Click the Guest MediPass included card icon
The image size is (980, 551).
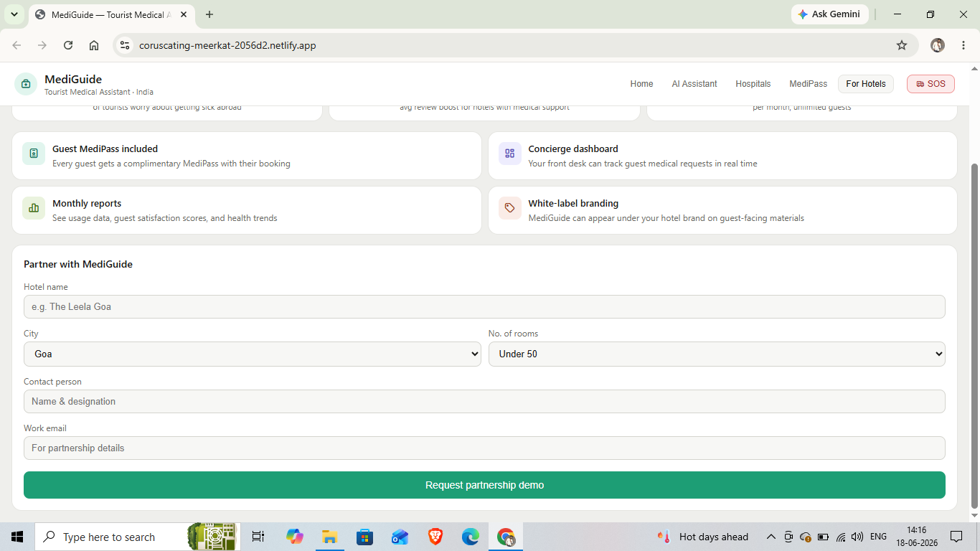pos(34,154)
